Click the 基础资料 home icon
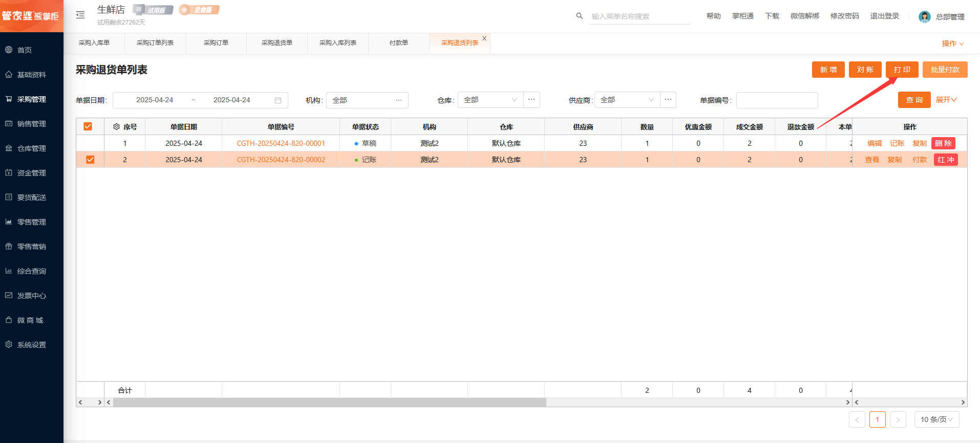 (x=9, y=74)
